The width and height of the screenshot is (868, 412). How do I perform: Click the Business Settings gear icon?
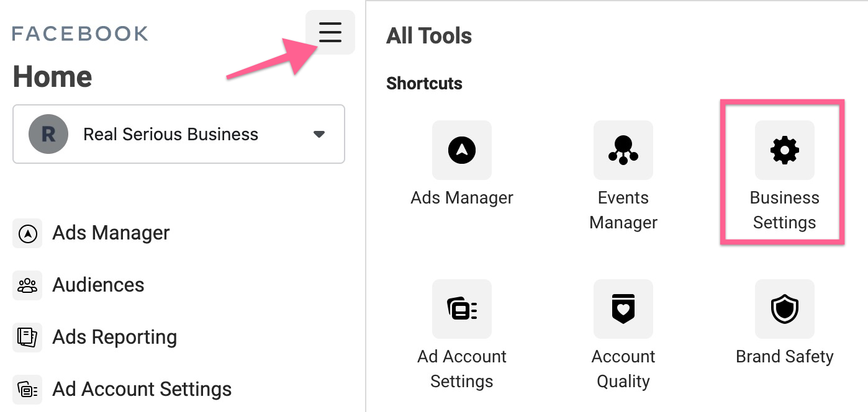click(784, 150)
